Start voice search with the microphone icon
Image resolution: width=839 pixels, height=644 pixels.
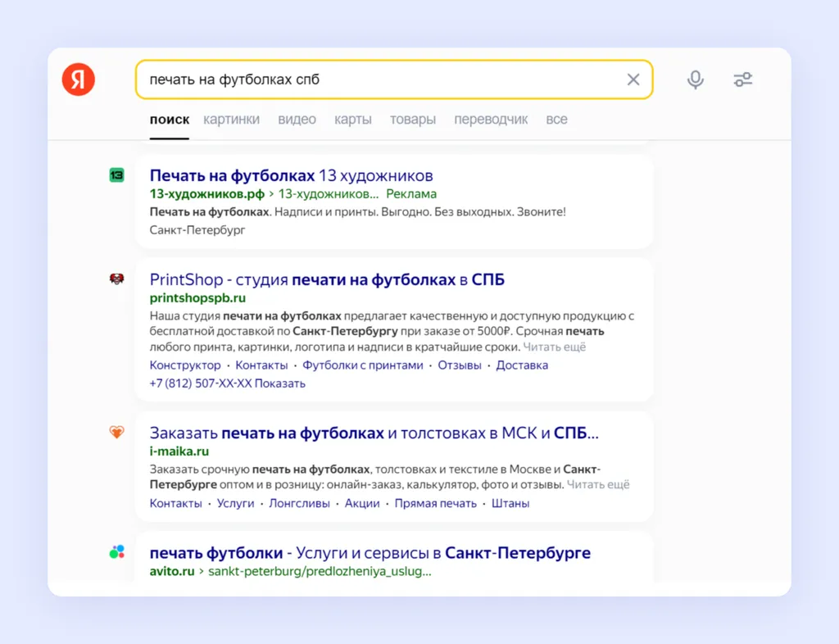[695, 79]
